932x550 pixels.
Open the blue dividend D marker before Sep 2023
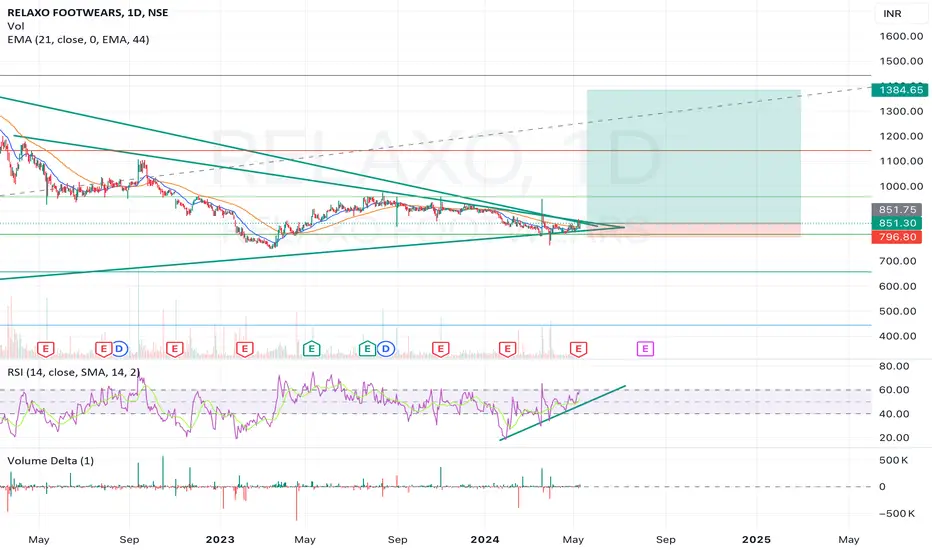click(x=385, y=348)
